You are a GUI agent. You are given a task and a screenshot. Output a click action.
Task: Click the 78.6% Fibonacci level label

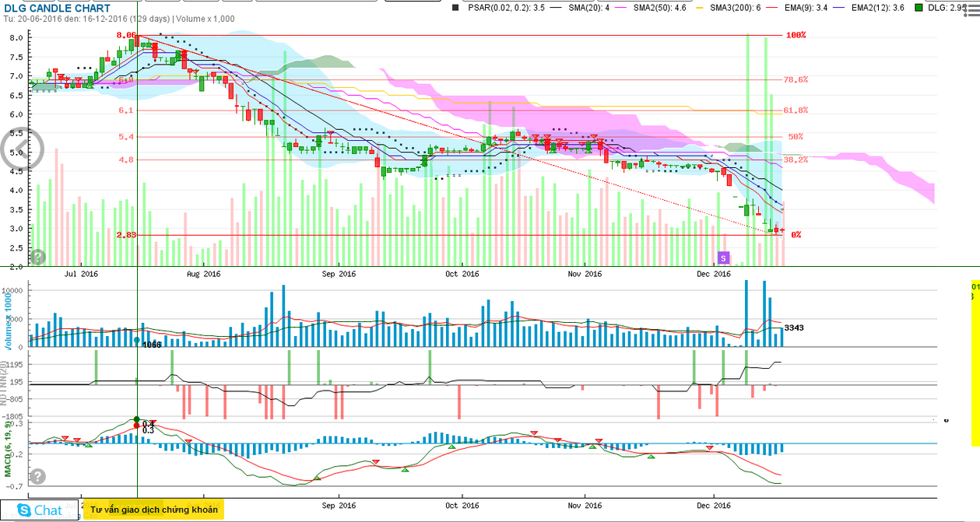797,79
